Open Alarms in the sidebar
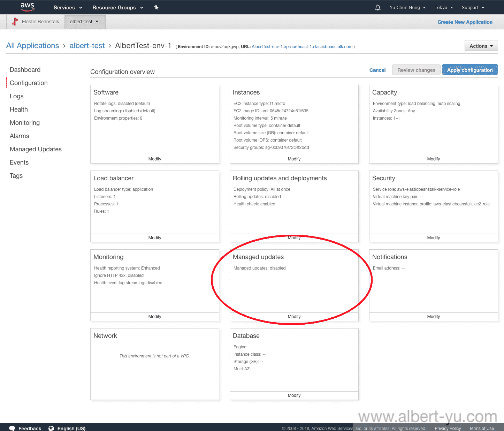504x431 pixels. [x=20, y=136]
